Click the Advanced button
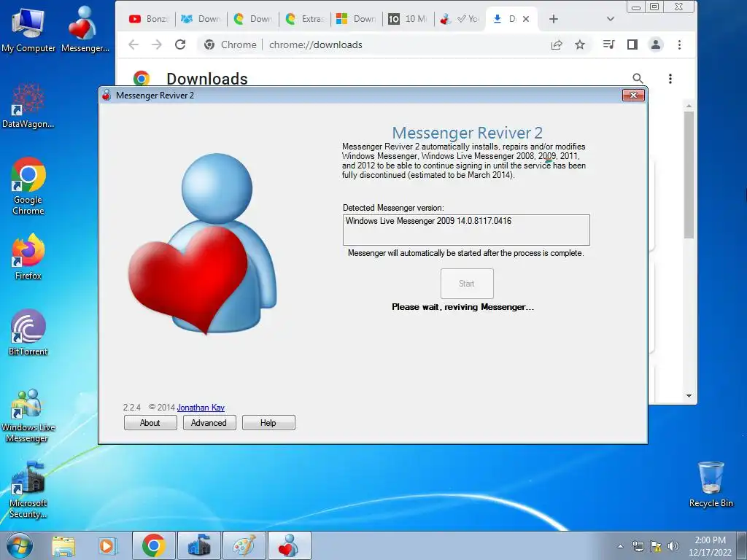 (209, 423)
